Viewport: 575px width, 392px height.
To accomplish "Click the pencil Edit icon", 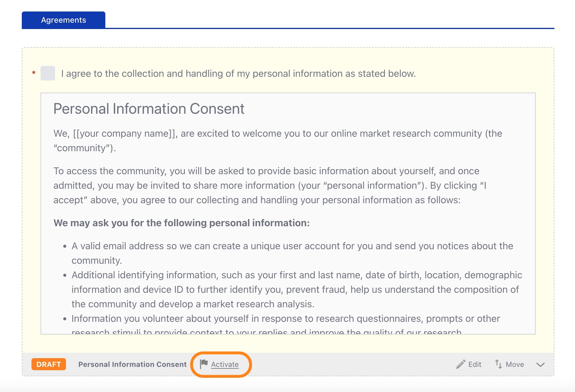I will click(461, 364).
